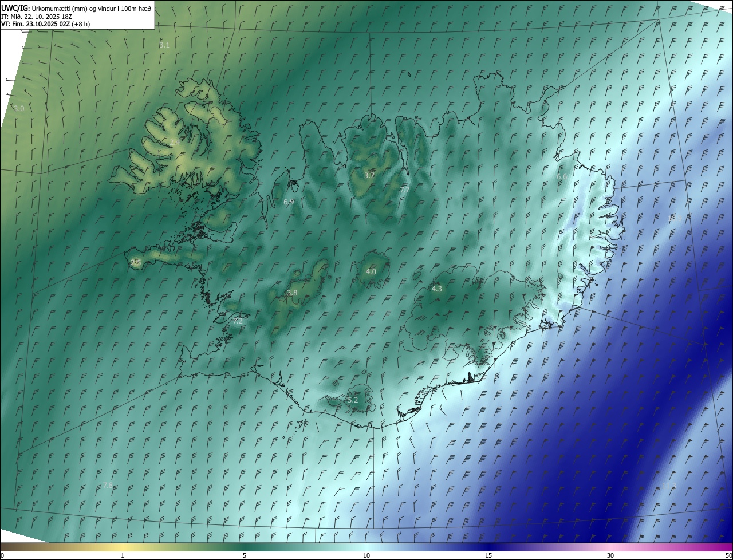This screenshot has height=560, width=733.
Task: Click the 7.7 value label on the map
Action: coord(404,190)
